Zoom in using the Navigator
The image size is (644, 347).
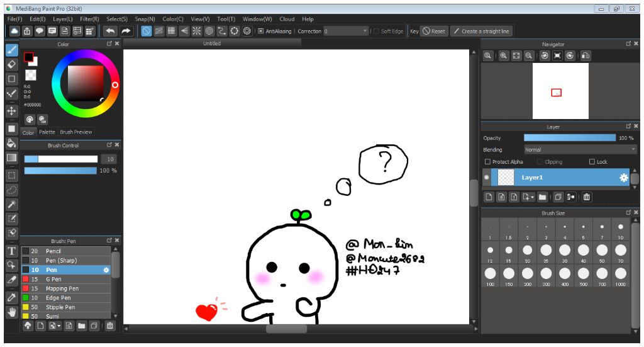click(x=504, y=55)
